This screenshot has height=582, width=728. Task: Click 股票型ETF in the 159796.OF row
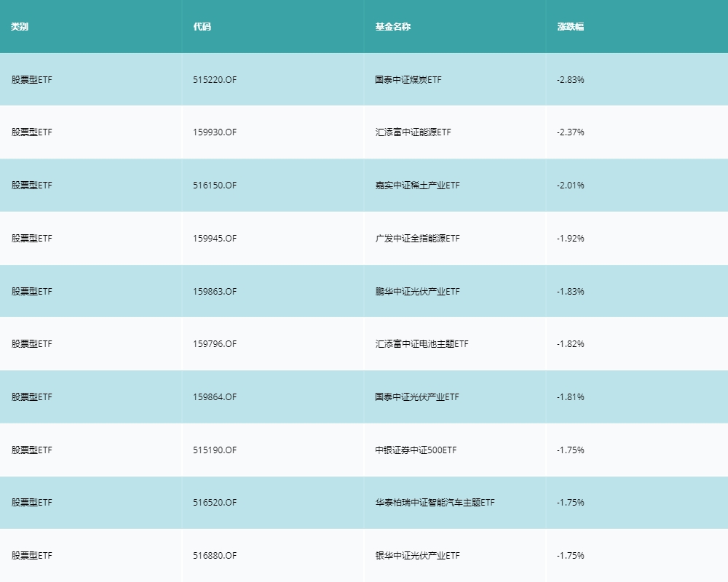pyautogui.click(x=31, y=344)
